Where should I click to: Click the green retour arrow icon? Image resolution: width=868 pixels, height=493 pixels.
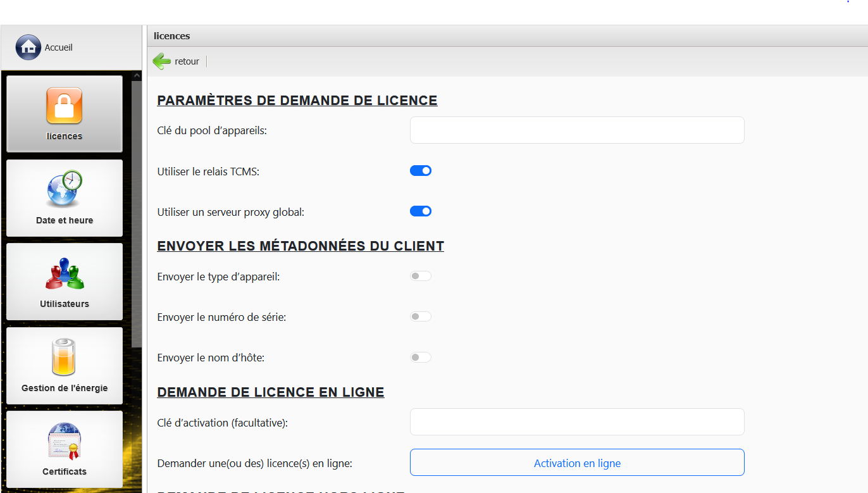pyautogui.click(x=162, y=61)
